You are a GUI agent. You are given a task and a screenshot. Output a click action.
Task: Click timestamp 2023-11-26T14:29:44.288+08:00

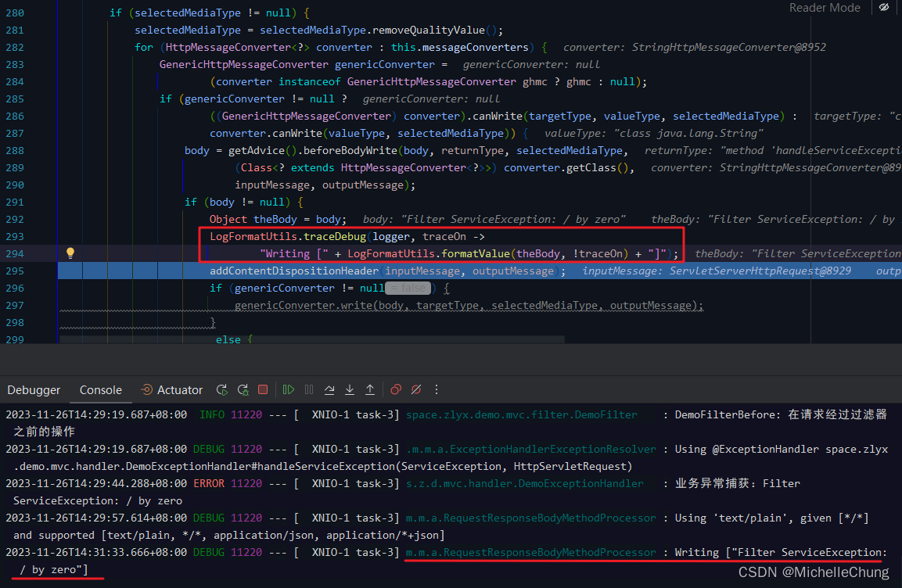pyautogui.click(x=96, y=483)
